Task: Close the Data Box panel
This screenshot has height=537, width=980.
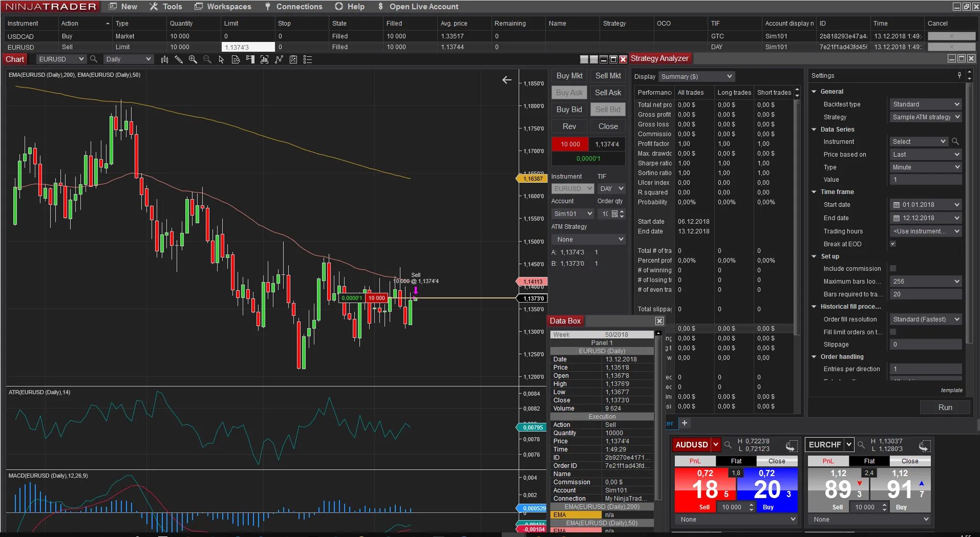Action: pyautogui.click(x=659, y=321)
